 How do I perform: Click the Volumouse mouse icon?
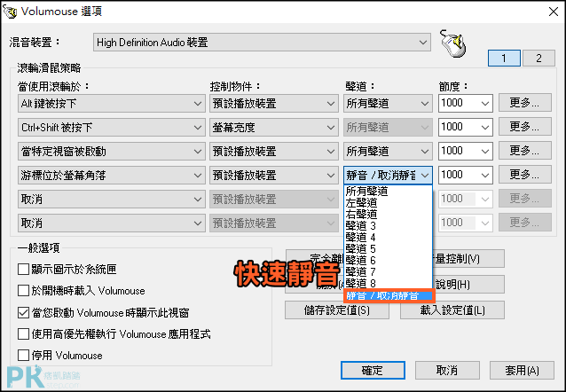[x=453, y=43]
